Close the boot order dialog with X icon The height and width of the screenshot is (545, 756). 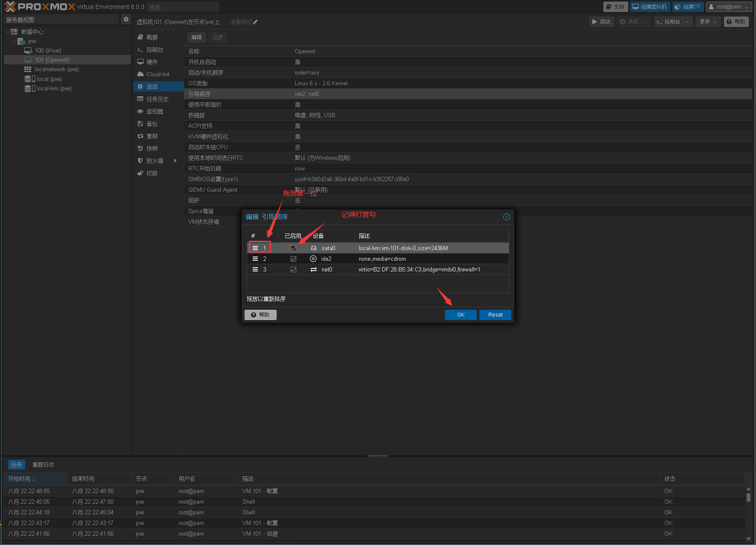506,217
